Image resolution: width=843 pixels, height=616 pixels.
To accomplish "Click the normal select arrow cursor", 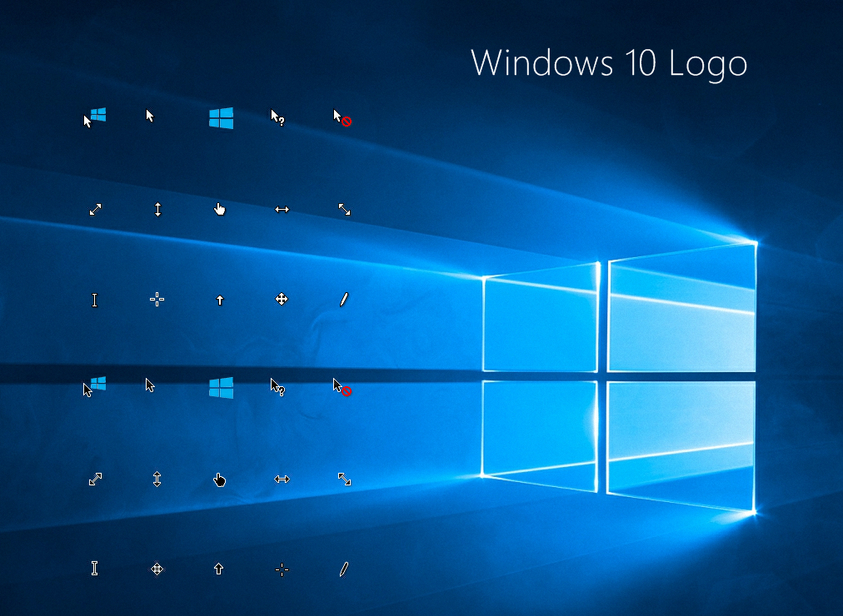I will [150, 117].
